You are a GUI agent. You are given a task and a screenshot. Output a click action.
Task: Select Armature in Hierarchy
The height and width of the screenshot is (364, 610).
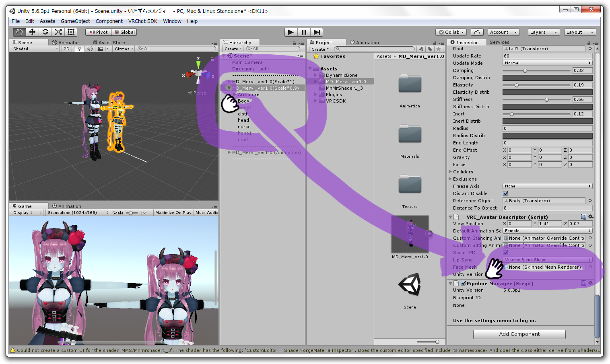point(249,95)
